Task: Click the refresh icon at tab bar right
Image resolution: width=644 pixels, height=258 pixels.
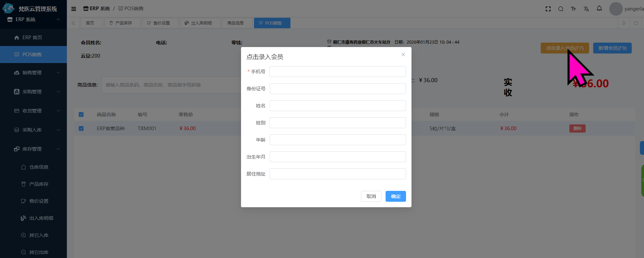Action: pyautogui.click(x=635, y=23)
